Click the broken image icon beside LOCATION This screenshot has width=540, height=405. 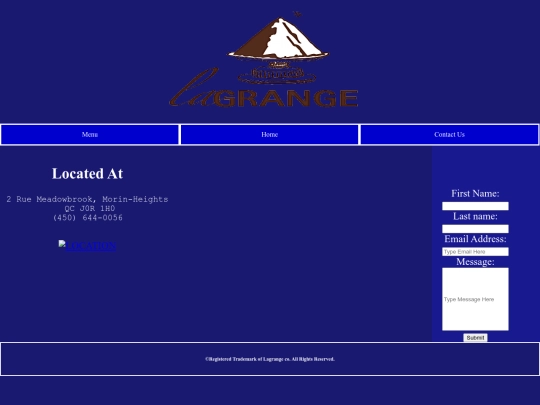point(62,244)
